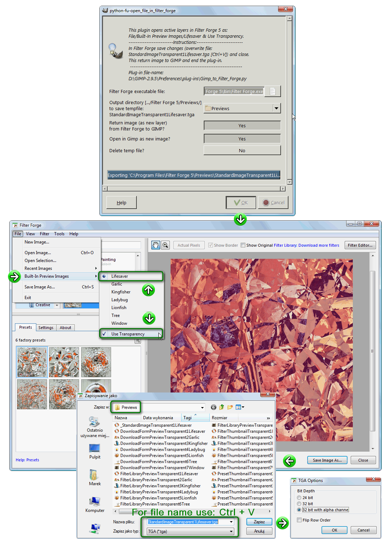Screen dimensions: 392x539
Task: Enable the Show Original checkbox
Action: coord(243,245)
